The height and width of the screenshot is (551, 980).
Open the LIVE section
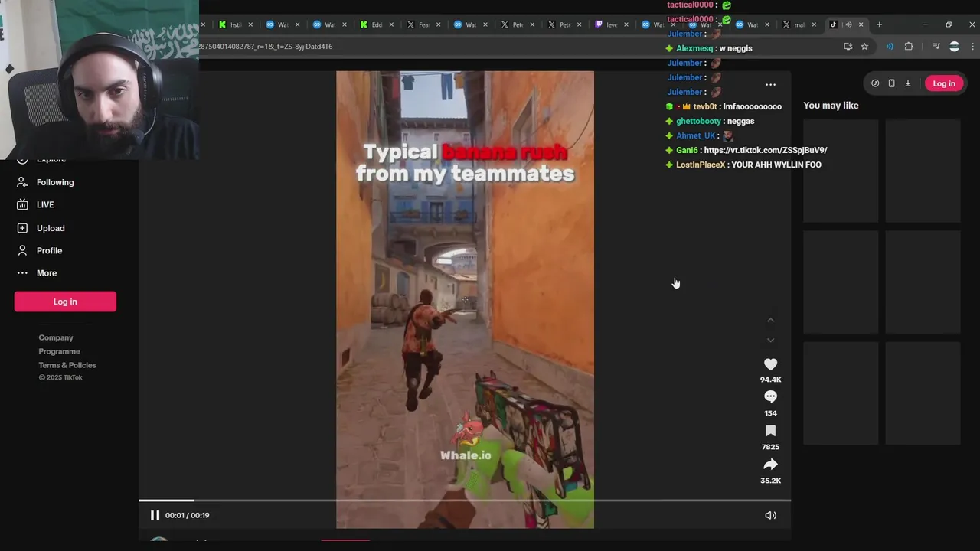pos(45,204)
